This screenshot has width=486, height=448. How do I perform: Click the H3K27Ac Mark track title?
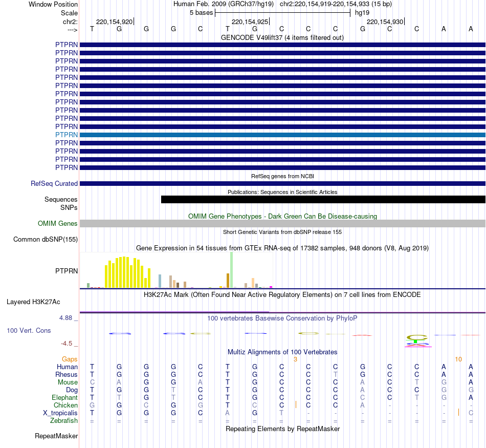click(x=282, y=295)
